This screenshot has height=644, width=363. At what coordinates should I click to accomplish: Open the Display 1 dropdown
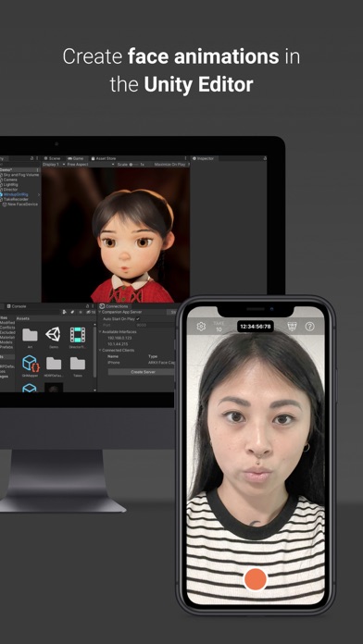[54, 165]
